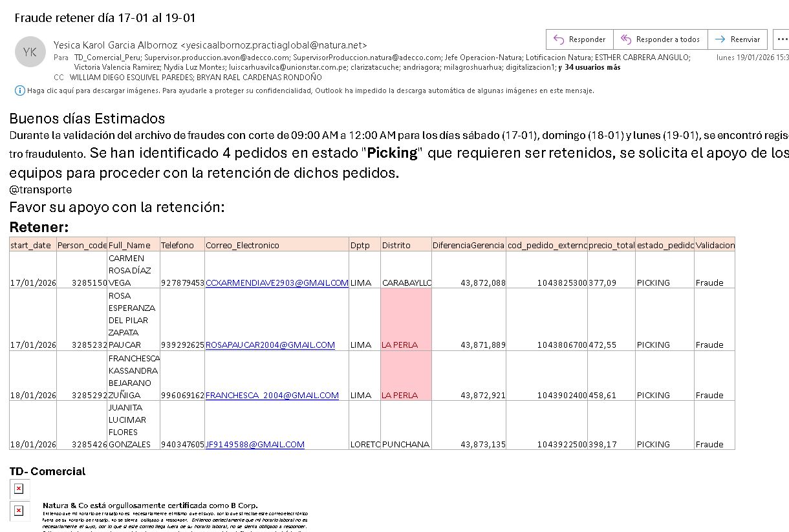
Task: Open the more actions ellipsis menu
Action: click(783, 39)
